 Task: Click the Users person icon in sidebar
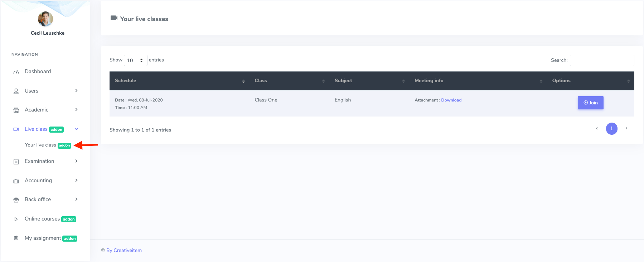16,91
